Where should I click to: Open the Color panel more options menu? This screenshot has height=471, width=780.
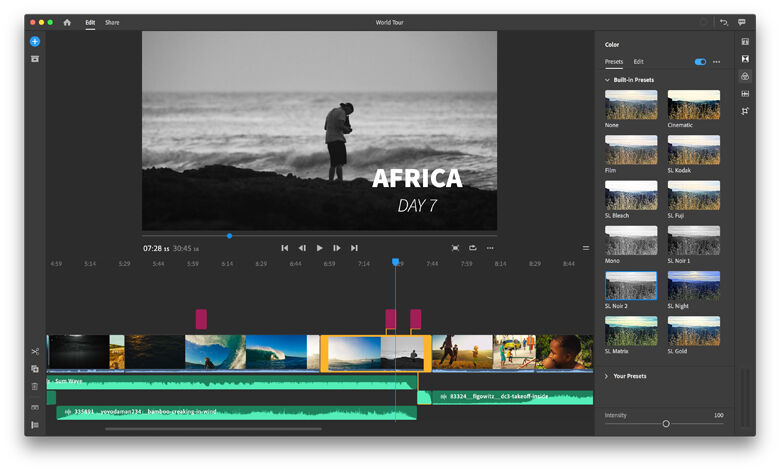coord(716,62)
